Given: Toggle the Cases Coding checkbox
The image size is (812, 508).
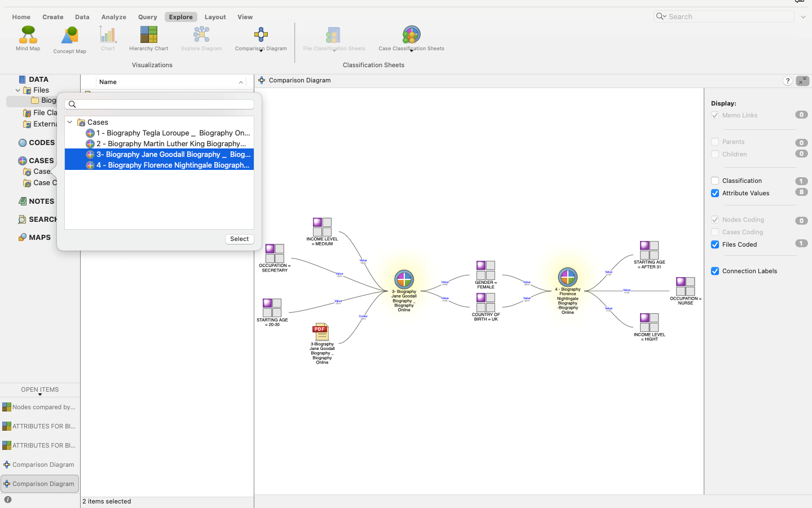Looking at the screenshot, I should 715,232.
